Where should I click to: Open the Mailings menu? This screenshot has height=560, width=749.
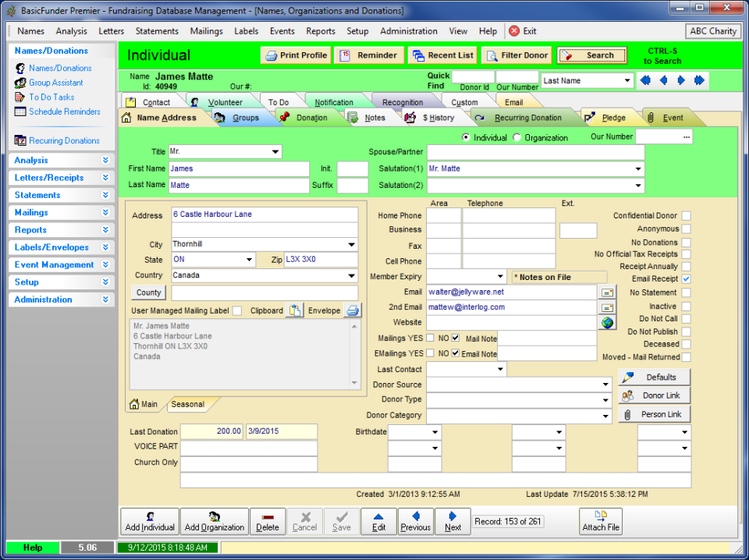click(x=206, y=31)
